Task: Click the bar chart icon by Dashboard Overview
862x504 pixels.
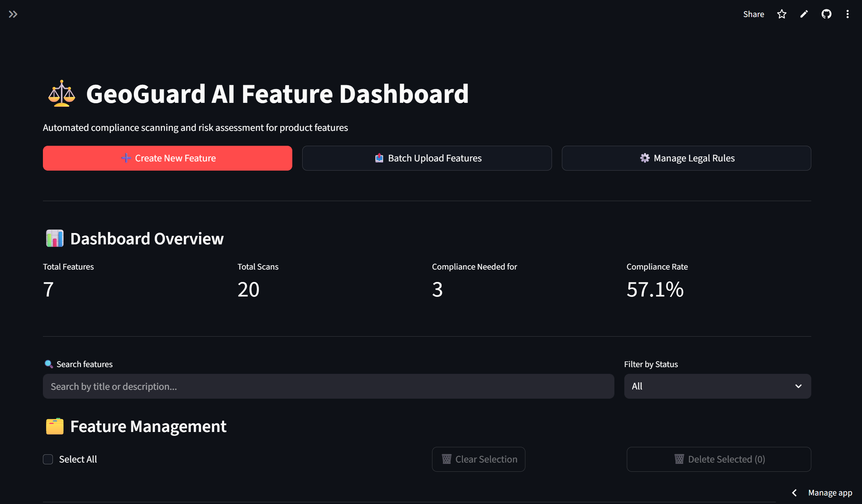Action: (55, 238)
